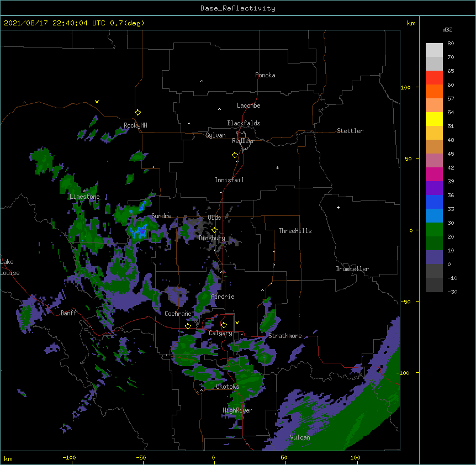Screen dimensions: 476x465
Task: Click the white asterisk marker east of Innisfail
Action: point(277,167)
